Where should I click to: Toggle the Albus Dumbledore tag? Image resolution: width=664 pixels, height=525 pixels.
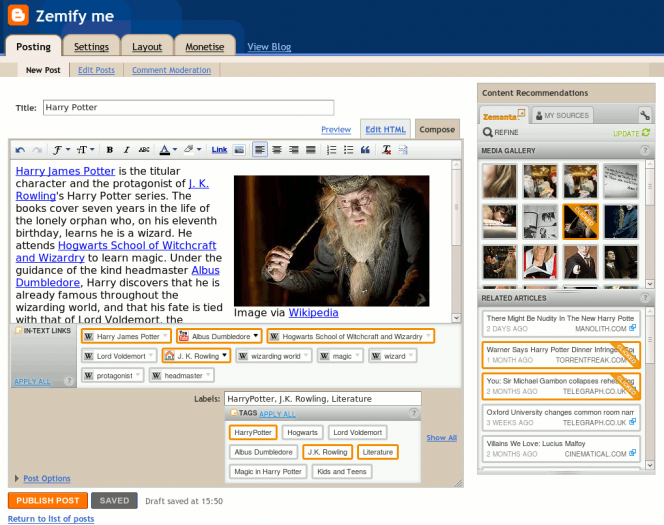coord(263,452)
